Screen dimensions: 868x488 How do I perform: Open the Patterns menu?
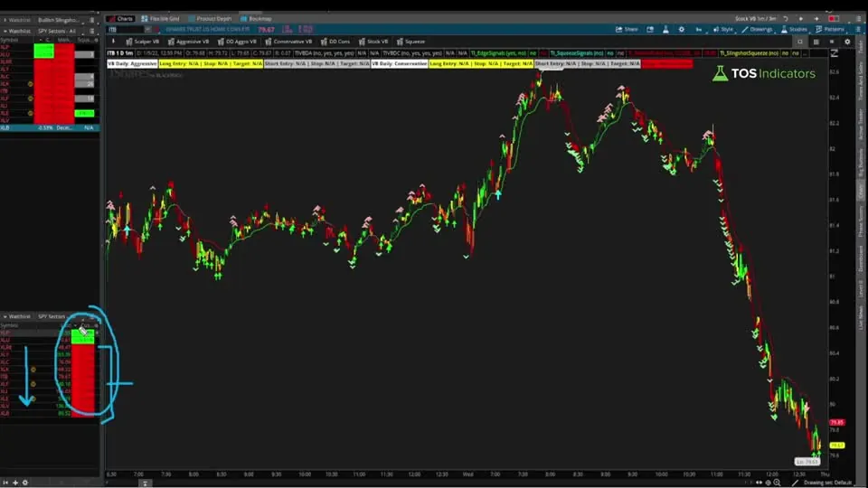[x=830, y=29]
